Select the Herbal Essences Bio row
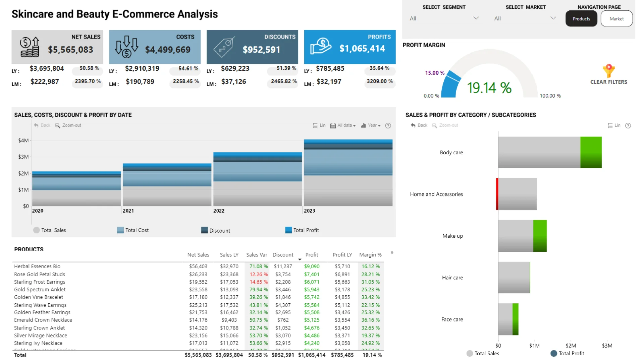Image resolution: width=644 pixels, height=362 pixels. 198,266
